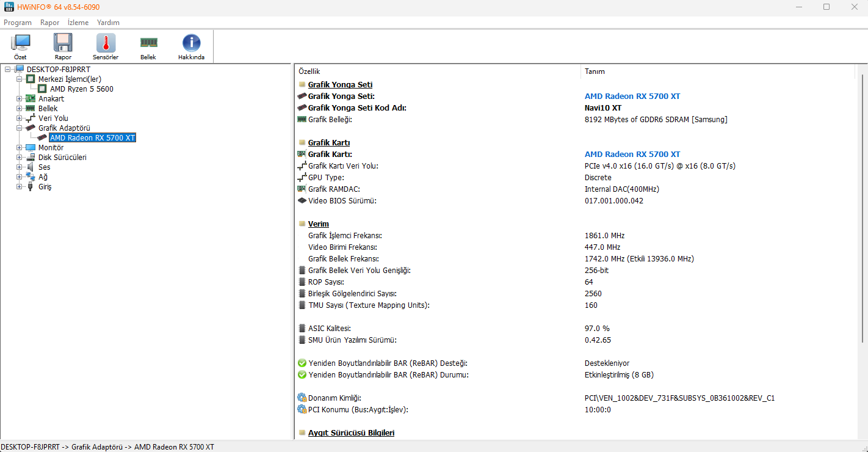The height and width of the screenshot is (452, 868).
Task: Click the computer icon beside DESKTOP-F8JPRRT
Action: pos(20,69)
